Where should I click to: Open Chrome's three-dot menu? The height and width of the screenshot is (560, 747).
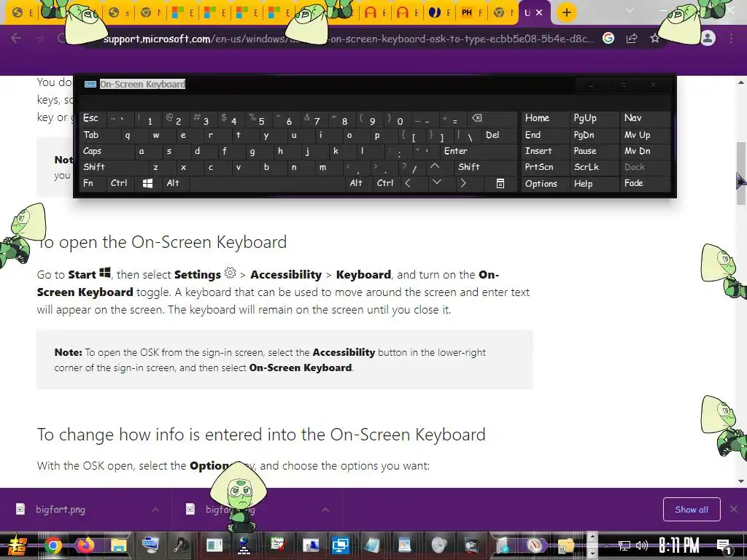pyautogui.click(x=731, y=38)
